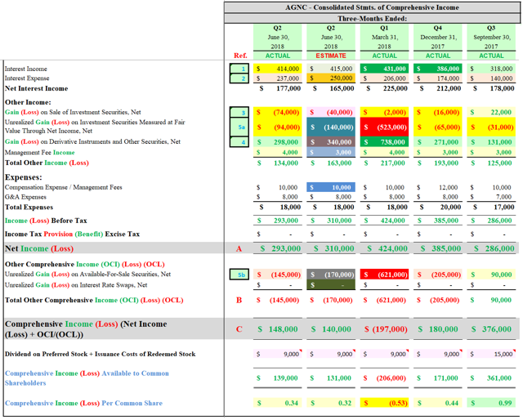
Task: Select reference box 1 for Interest Income
Action: [239, 69]
